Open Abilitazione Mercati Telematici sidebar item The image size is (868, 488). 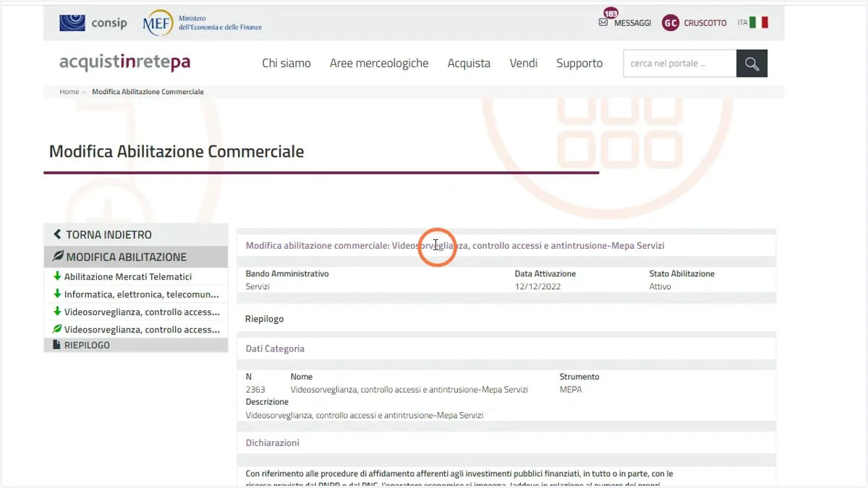(136, 276)
